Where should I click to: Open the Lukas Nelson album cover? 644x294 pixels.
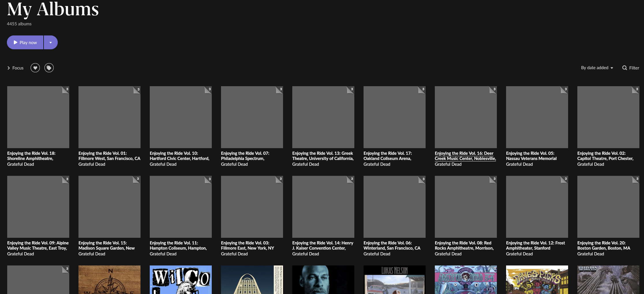pos(394,280)
